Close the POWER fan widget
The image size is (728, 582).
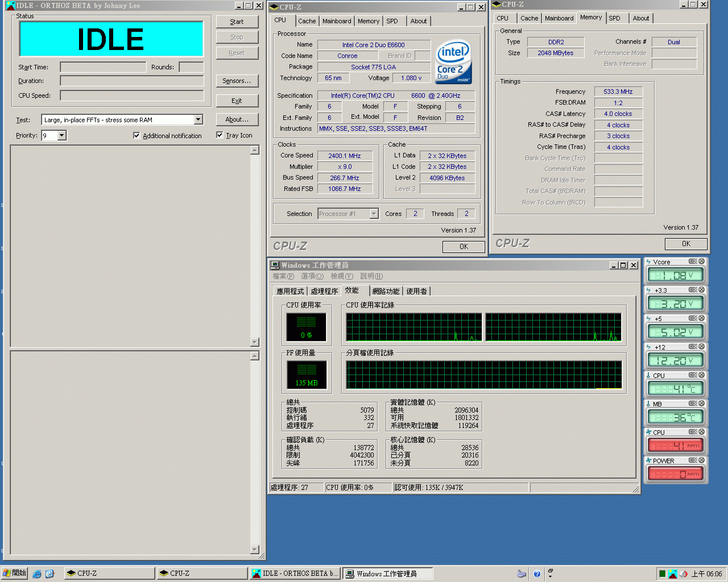pos(701,460)
